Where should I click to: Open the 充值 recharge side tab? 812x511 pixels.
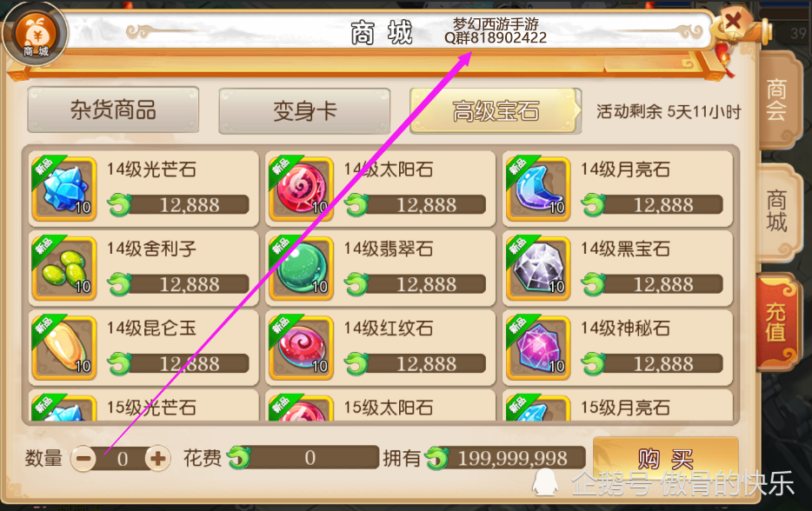[x=776, y=322]
